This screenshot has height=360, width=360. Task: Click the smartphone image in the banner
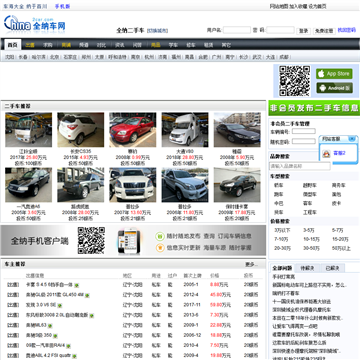[x=129, y=241]
